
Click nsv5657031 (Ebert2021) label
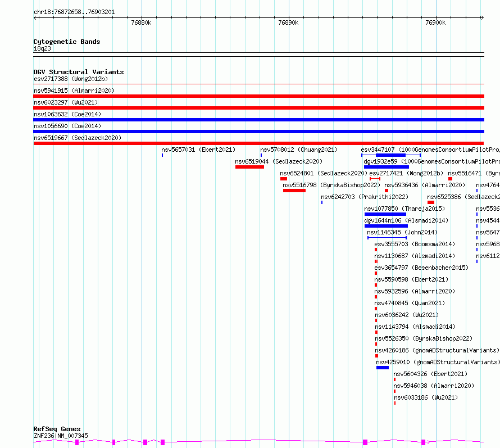(x=198, y=150)
